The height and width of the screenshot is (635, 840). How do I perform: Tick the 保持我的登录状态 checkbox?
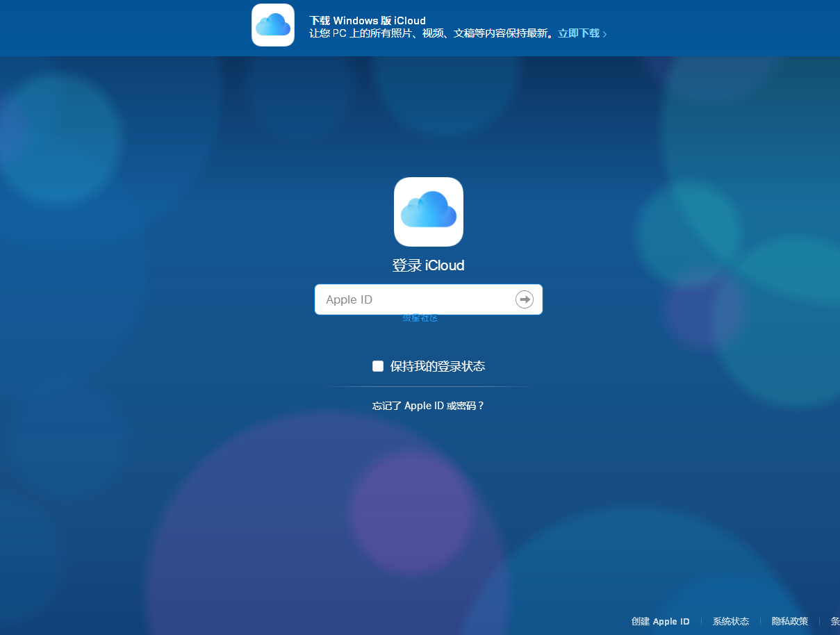(x=378, y=366)
